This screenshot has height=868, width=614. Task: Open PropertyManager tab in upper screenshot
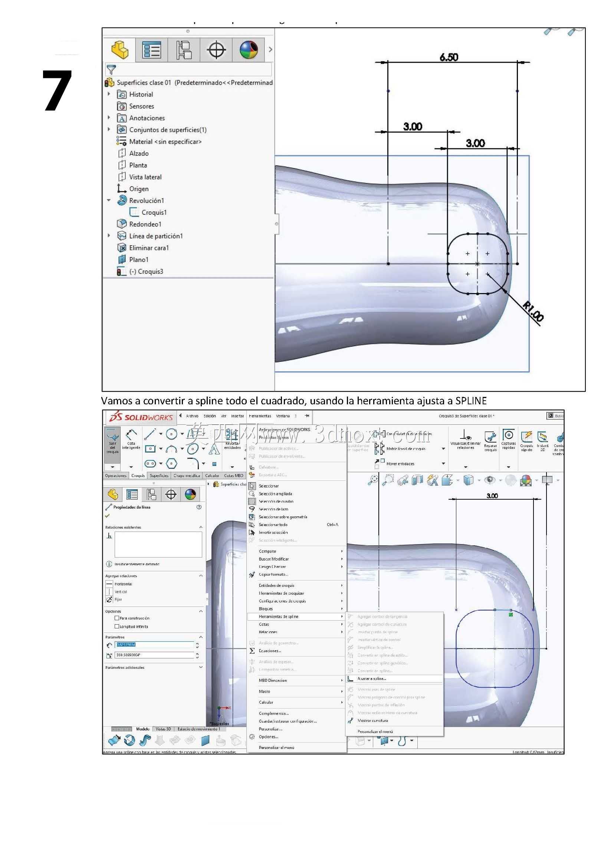click(152, 50)
